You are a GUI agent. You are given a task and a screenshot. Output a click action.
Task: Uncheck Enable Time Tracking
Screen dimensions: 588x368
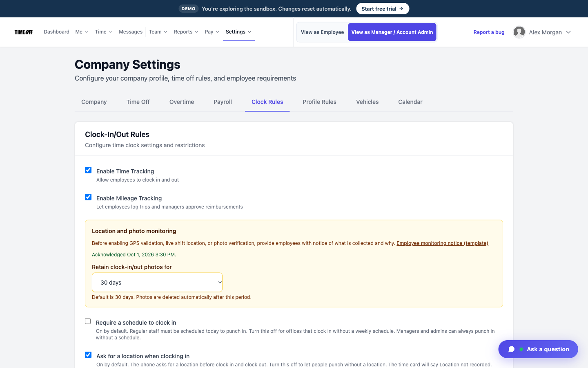88,170
